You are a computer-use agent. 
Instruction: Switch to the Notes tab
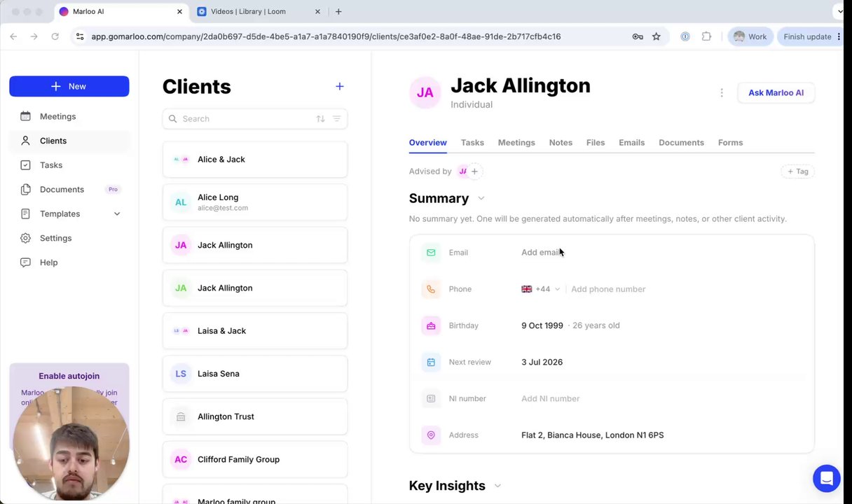(561, 143)
